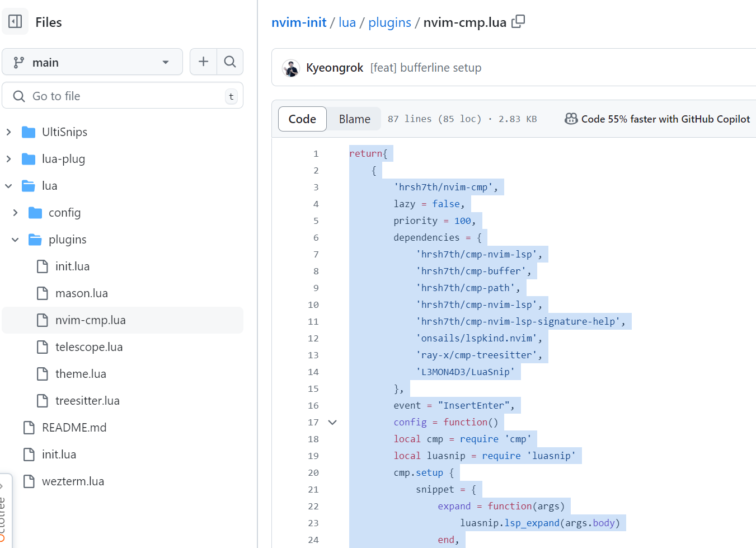Click the "InsertEnter" event string

pyautogui.click(x=474, y=405)
